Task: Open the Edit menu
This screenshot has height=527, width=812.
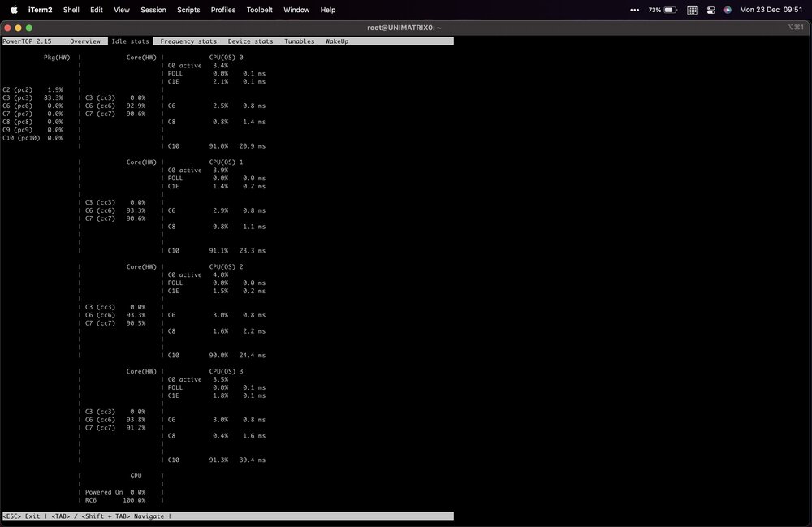Action: 97,10
